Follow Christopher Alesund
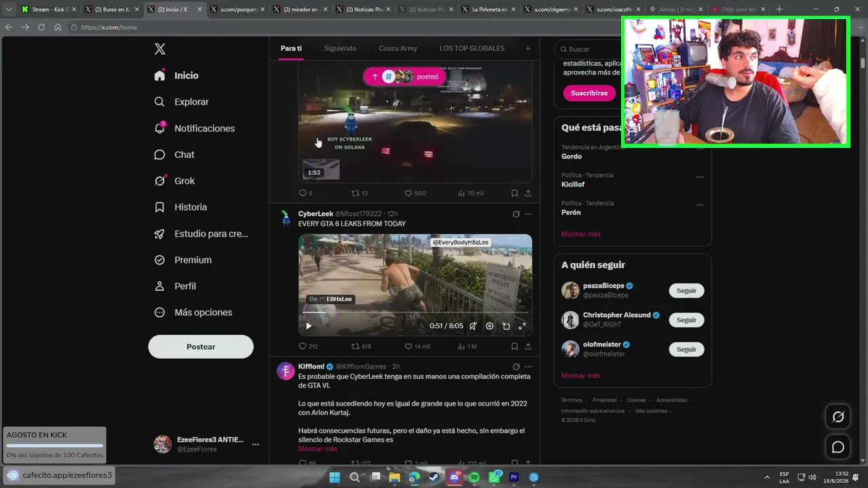The height and width of the screenshot is (488, 868). pyautogui.click(x=686, y=320)
